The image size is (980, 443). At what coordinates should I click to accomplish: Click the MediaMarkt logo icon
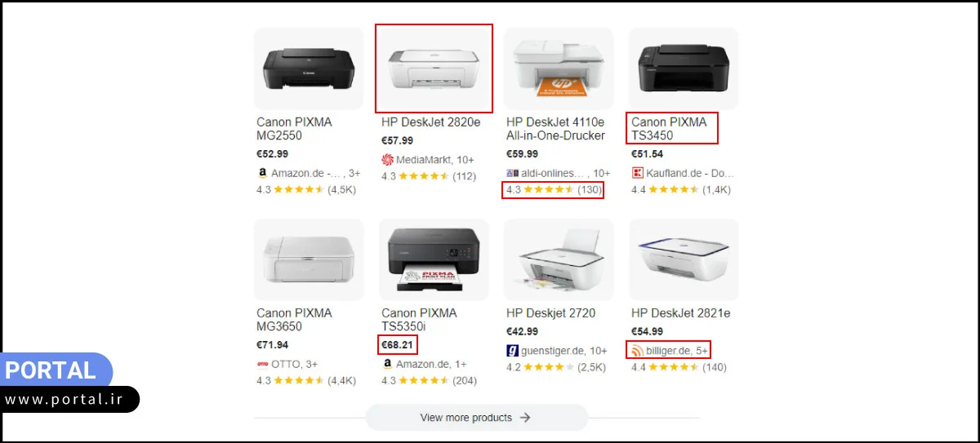click(x=387, y=160)
